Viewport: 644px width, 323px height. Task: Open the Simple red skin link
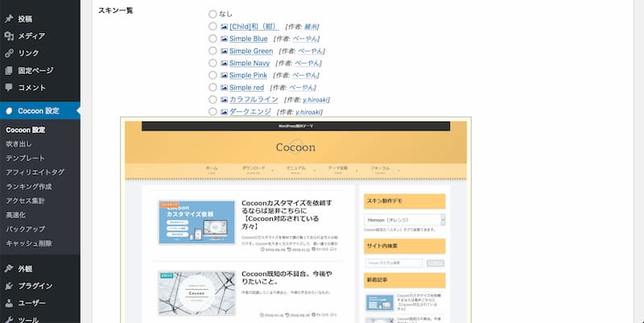246,88
